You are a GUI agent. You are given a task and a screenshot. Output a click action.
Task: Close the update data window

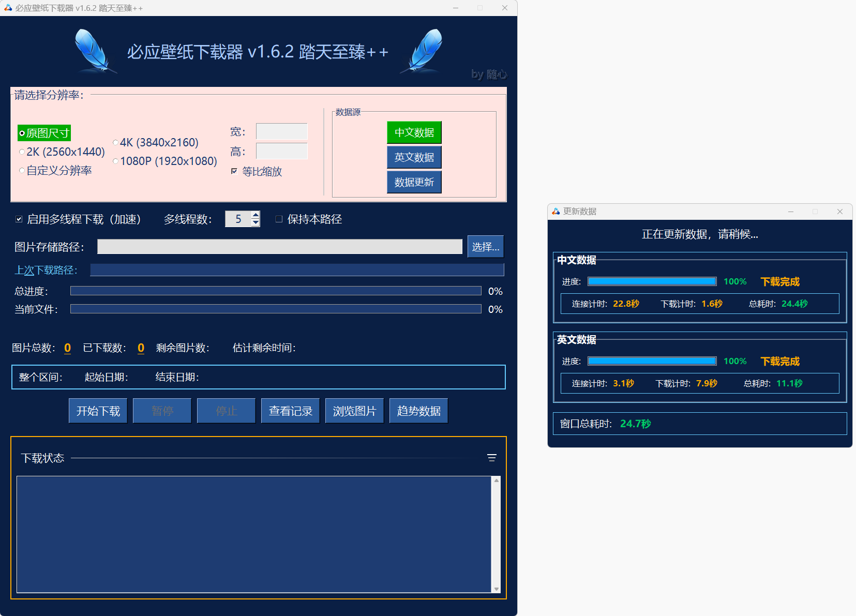[x=839, y=212]
